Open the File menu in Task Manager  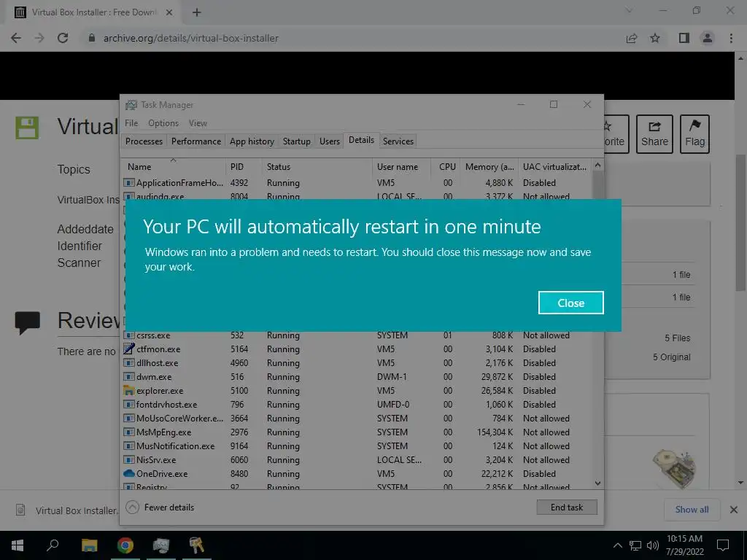(x=131, y=123)
